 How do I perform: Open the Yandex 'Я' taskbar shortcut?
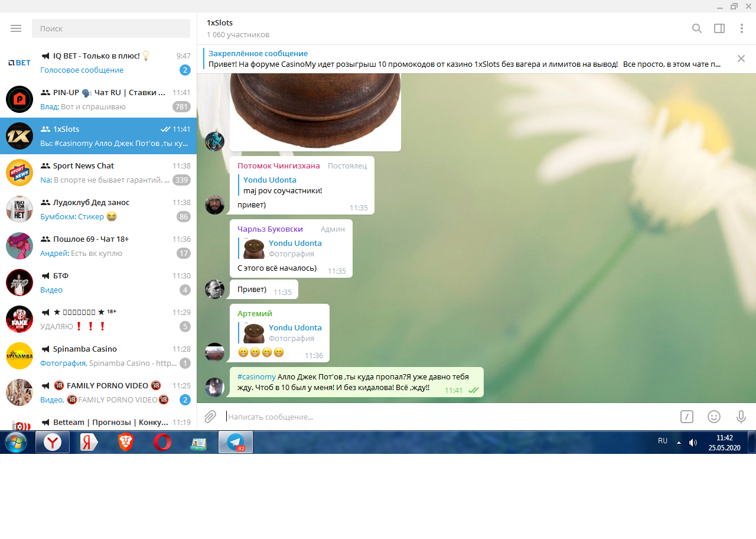point(89,442)
